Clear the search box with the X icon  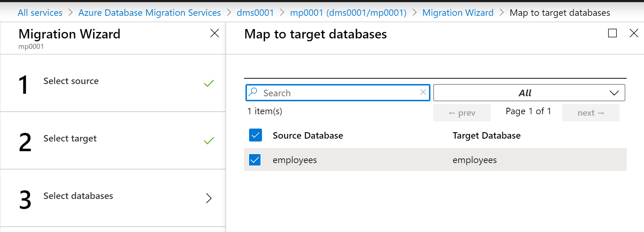[x=423, y=92]
